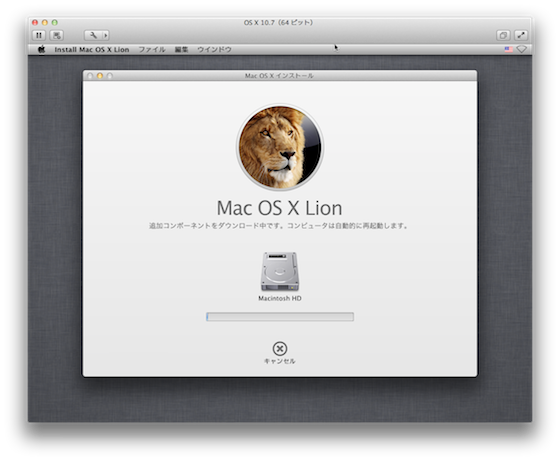Zoom the VM window with green button
Viewport: 560px width, 461px height.
55,22
